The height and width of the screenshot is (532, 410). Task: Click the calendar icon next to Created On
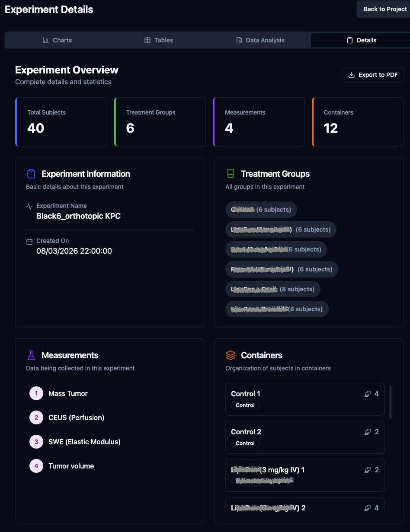click(x=29, y=242)
